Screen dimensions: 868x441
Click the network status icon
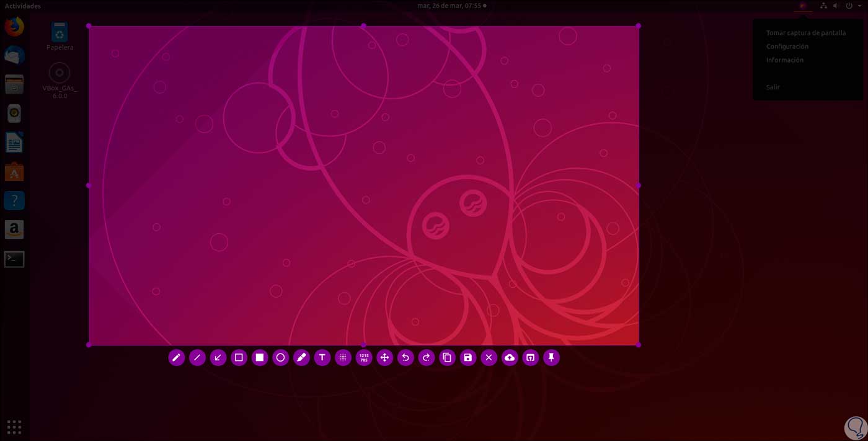(823, 6)
